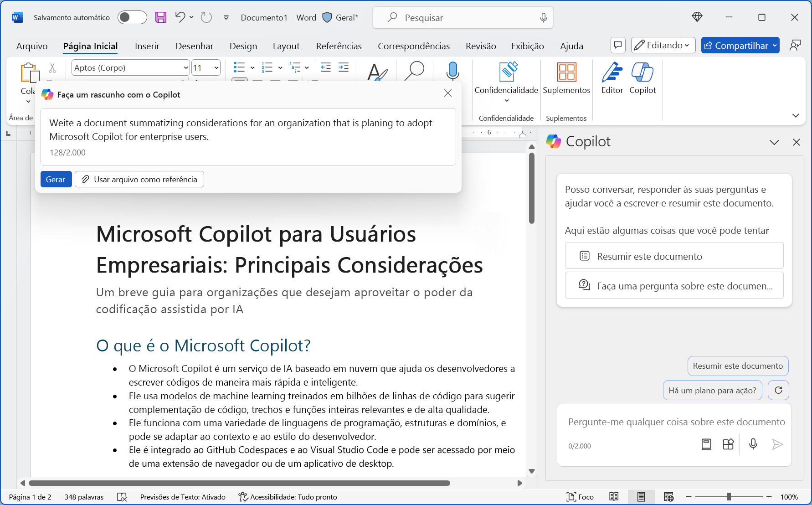812x505 pixels.
Task: Click the Copilot draft prompt text box
Action: (248, 137)
